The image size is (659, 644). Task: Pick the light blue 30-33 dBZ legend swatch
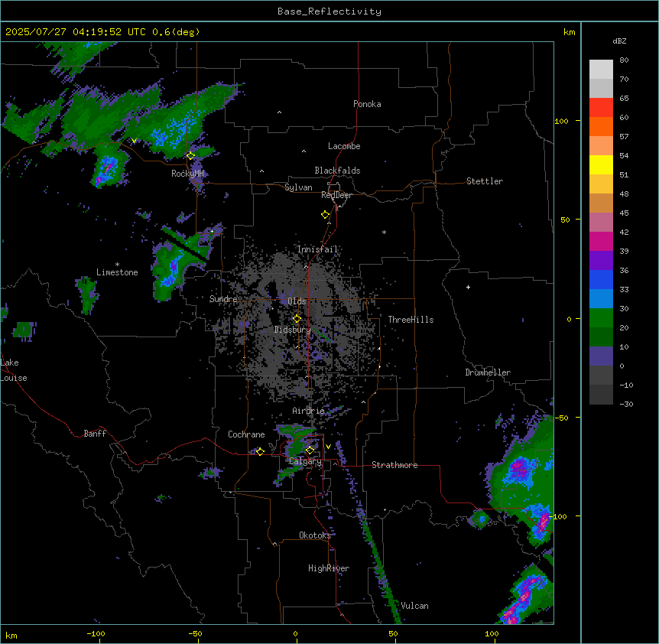point(601,299)
